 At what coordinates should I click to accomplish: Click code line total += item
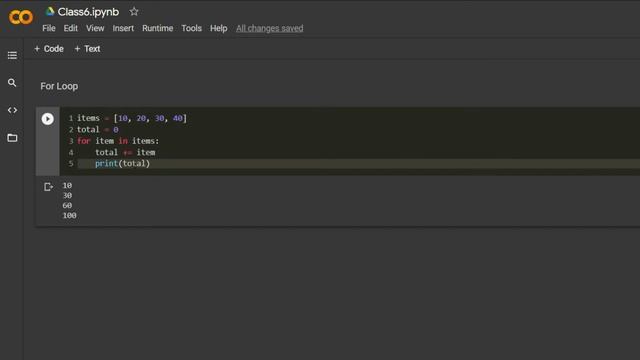[125, 152]
